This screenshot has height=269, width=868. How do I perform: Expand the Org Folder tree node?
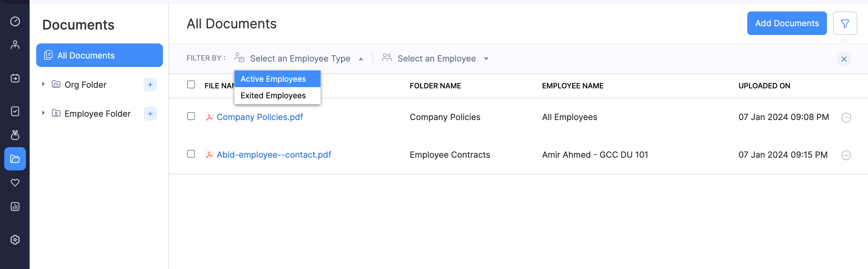pos(43,84)
